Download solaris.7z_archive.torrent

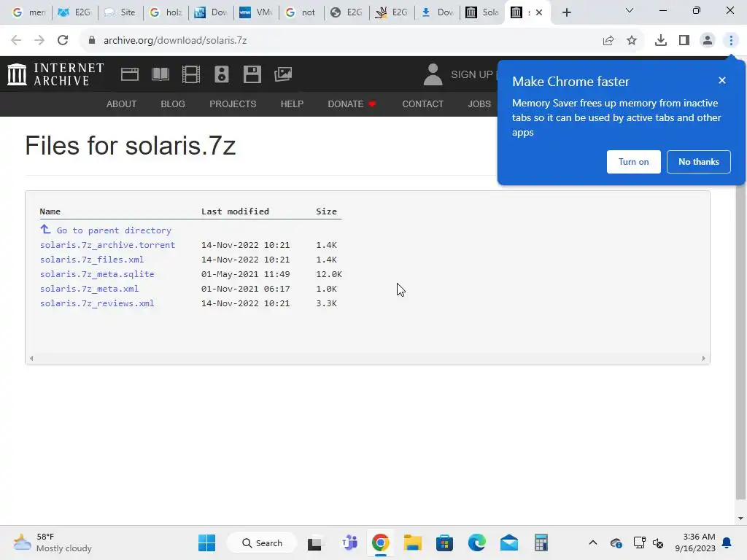pos(108,245)
